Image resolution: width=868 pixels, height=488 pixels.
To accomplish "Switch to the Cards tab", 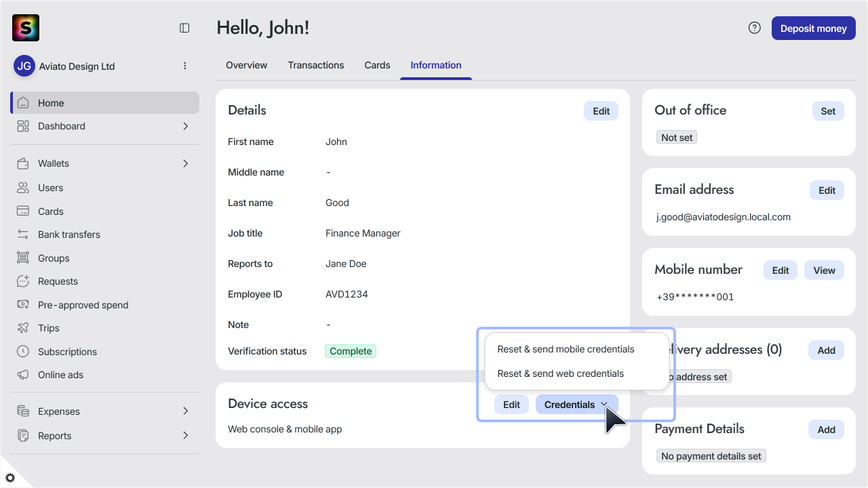I will click(x=377, y=65).
